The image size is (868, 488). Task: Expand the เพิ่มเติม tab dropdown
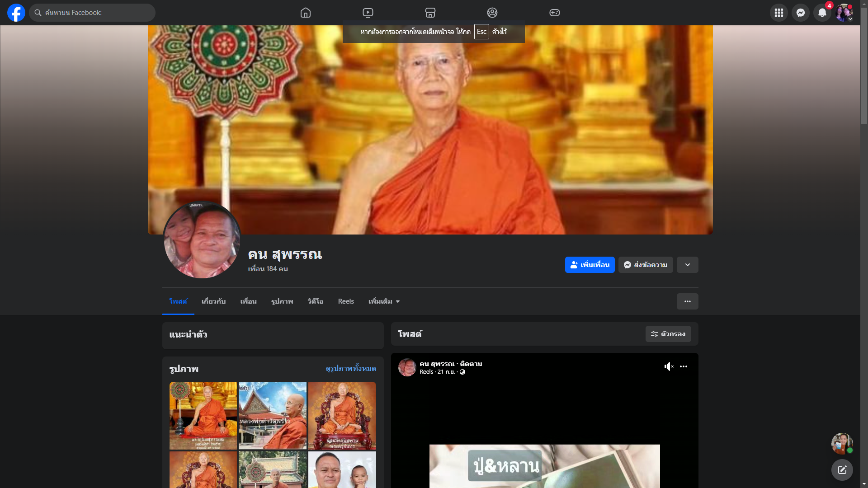click(x=384, y=301)
